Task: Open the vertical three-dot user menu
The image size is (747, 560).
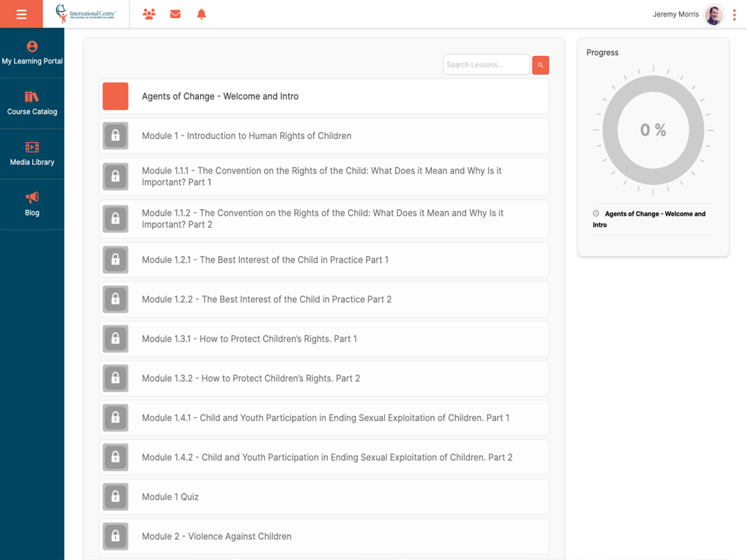Action: point(734,15)
